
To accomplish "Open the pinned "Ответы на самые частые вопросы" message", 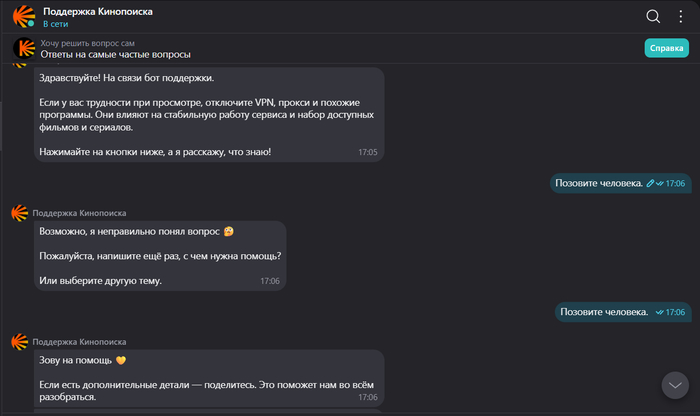I will pos(122,54).
